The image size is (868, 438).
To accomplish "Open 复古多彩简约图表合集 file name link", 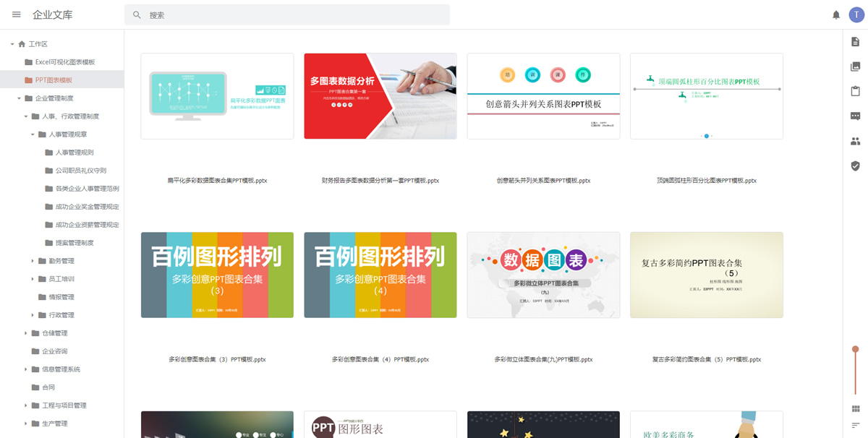I will point(706,359).
